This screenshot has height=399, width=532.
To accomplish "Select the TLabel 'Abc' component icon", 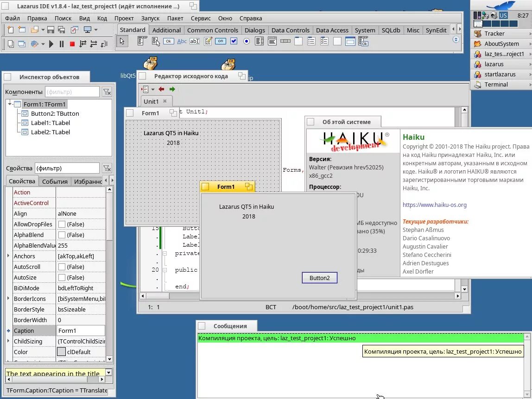I will click(x=182, y=41).
